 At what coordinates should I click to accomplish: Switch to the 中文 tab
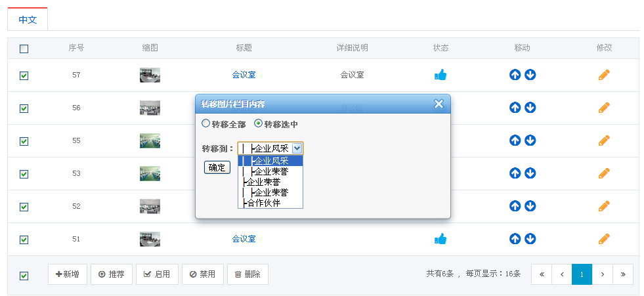28,20
